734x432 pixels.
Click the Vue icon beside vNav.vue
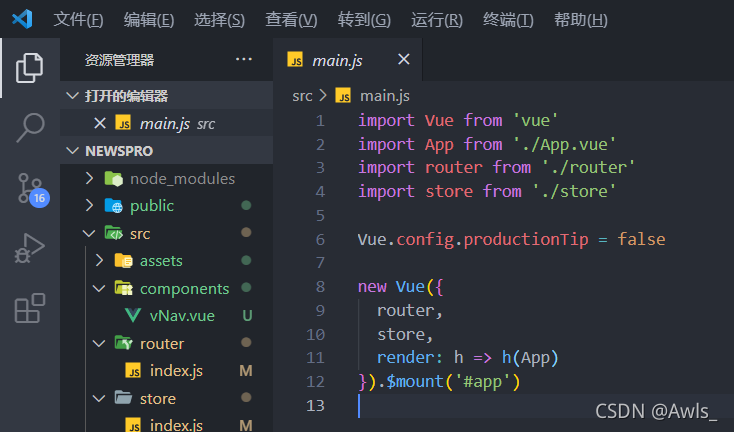pos(133,315)
